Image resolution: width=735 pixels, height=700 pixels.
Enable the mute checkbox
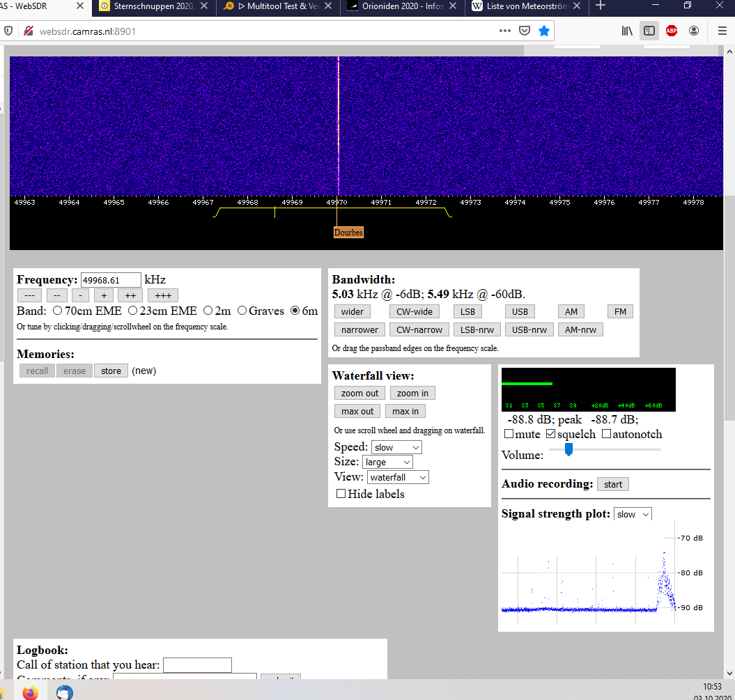[509, 434]
